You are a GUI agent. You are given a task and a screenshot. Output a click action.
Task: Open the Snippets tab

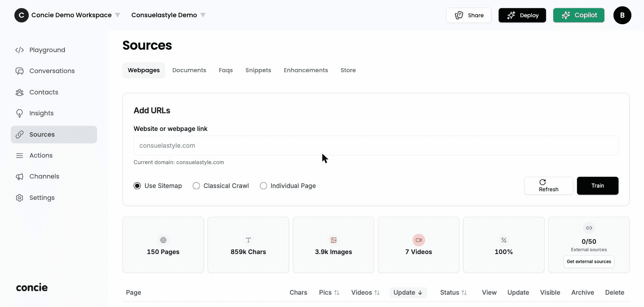point(258,70)
